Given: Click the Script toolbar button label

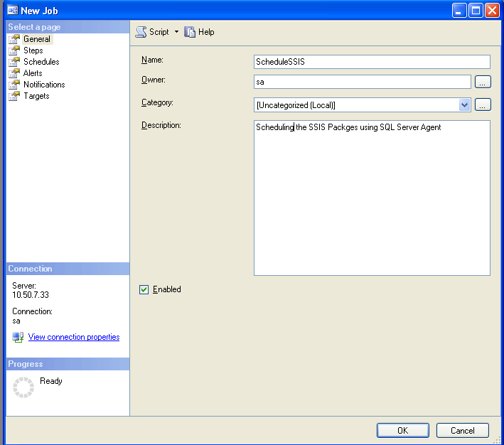Looking at the screenshot, I should tap(159, 32).
